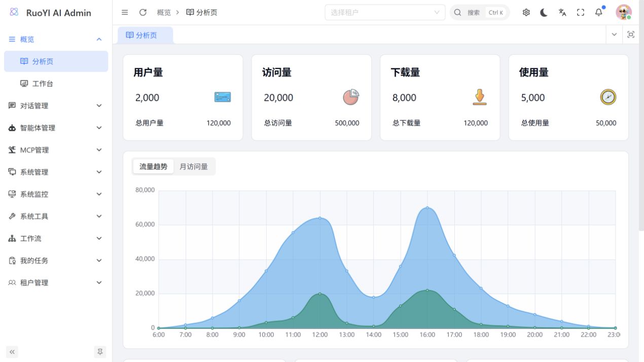644x362 pixels.
Task: Open the language translation icon
Action: point(562,12)
